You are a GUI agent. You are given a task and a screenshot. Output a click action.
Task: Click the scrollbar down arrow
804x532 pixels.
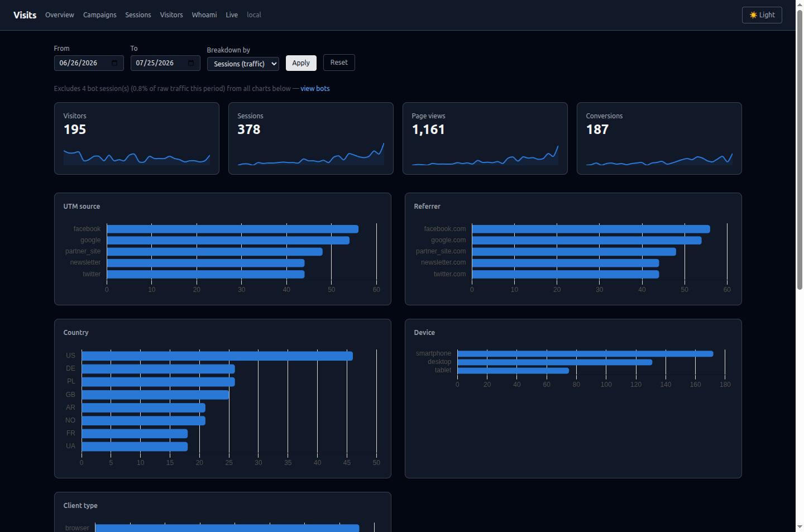[800, 527]
